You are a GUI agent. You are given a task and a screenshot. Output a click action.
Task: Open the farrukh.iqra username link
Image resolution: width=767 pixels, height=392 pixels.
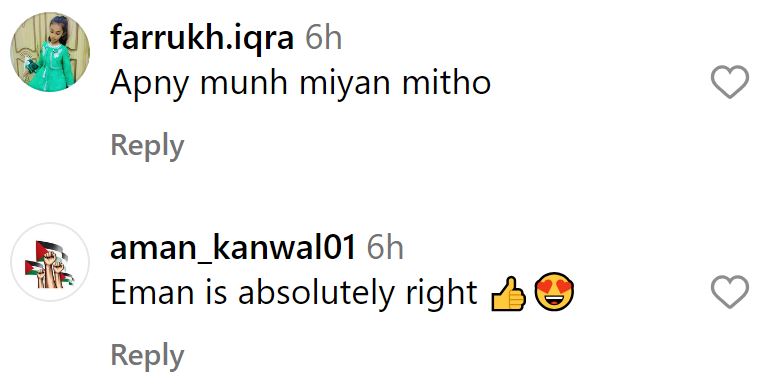pos(202,38)
